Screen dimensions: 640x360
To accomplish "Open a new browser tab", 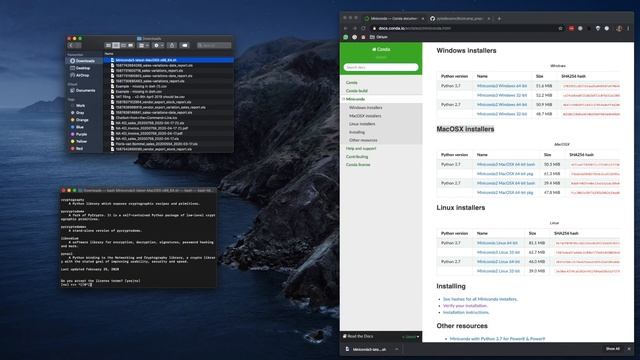I will (499, 18).
